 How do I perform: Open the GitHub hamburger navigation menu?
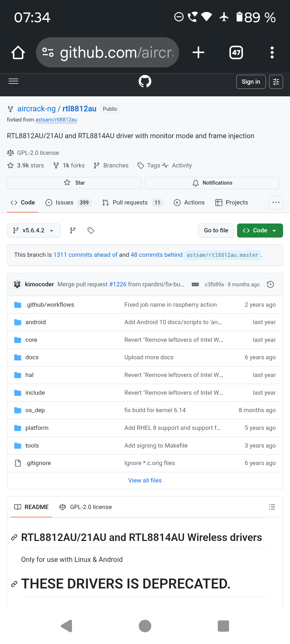13,81
